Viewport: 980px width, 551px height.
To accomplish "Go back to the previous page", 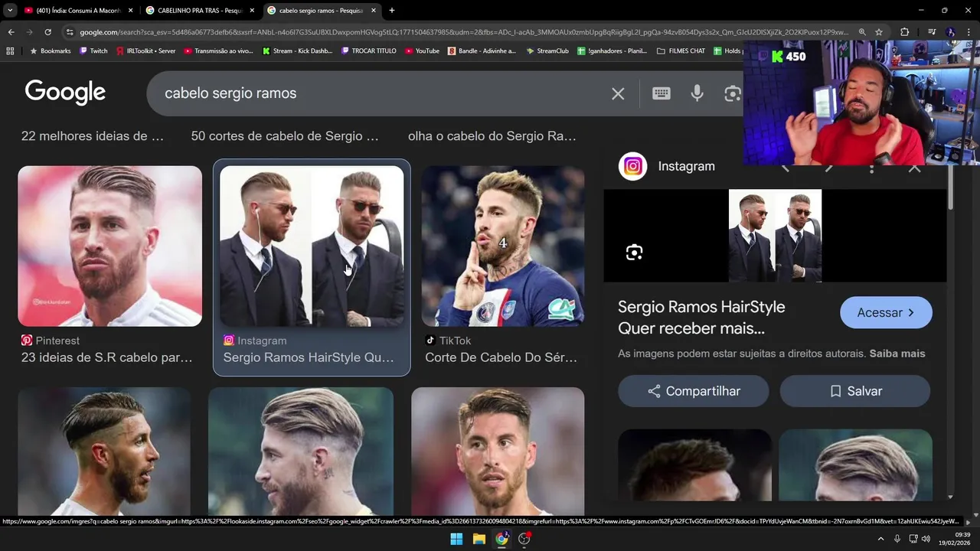I will [11, 32].
